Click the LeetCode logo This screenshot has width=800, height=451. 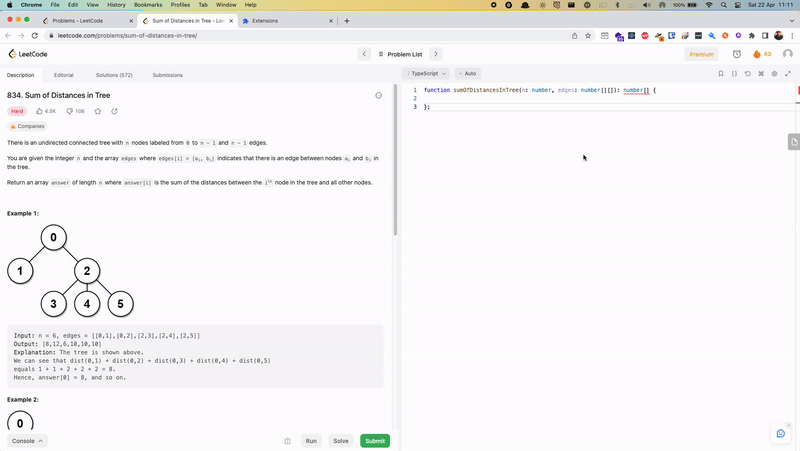[x=28, y=54]
